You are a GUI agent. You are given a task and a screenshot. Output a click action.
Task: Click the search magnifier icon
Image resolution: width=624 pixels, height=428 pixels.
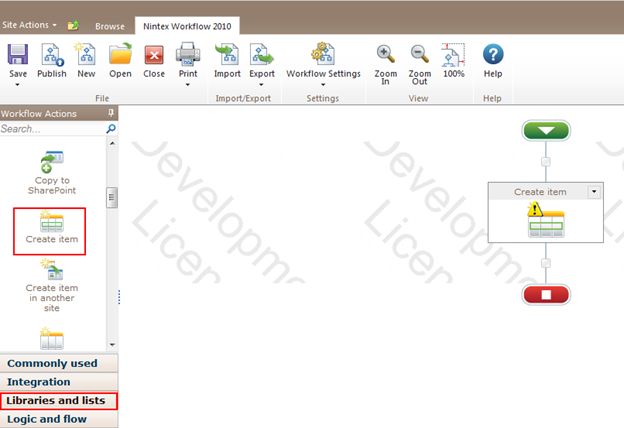111,129
